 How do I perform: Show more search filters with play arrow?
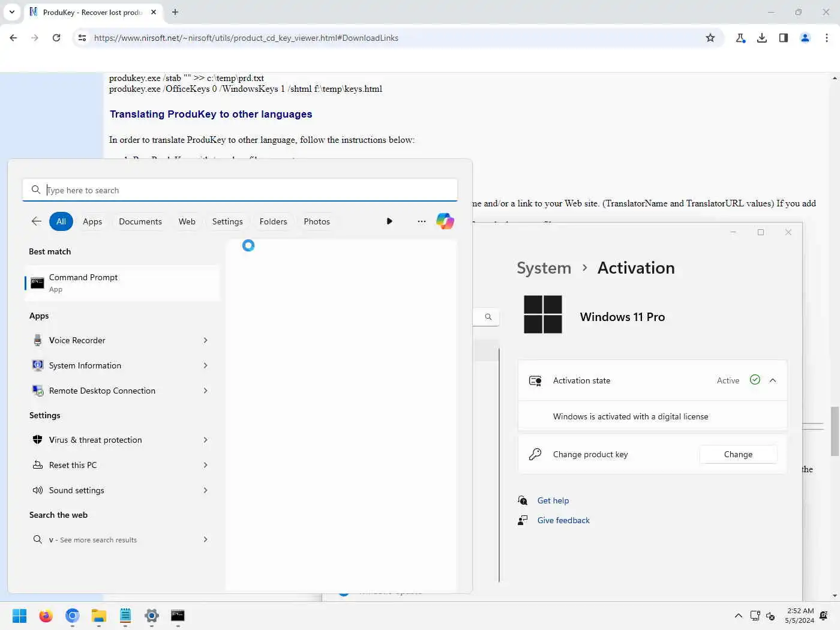[389, 221]
